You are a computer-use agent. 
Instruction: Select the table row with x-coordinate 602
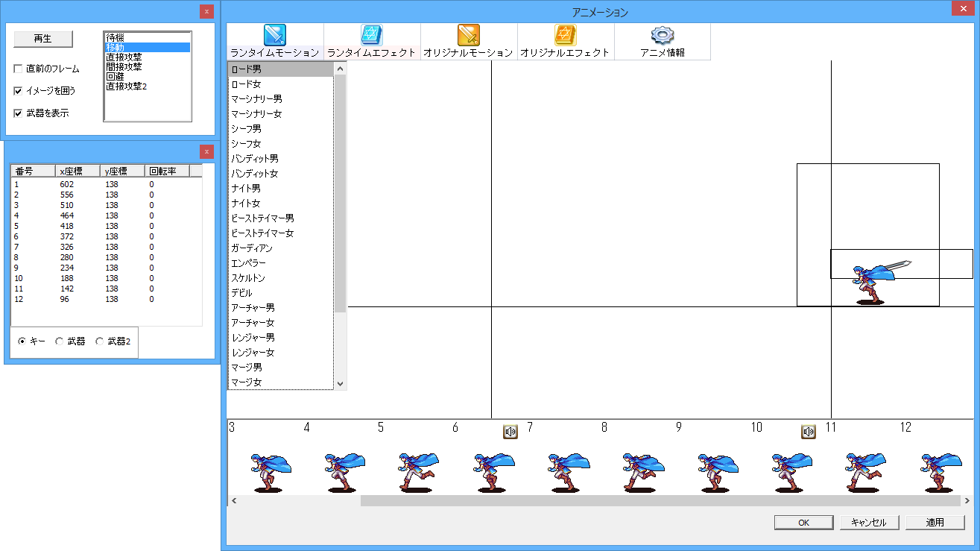pyautogui.click(x=106, y=184)
